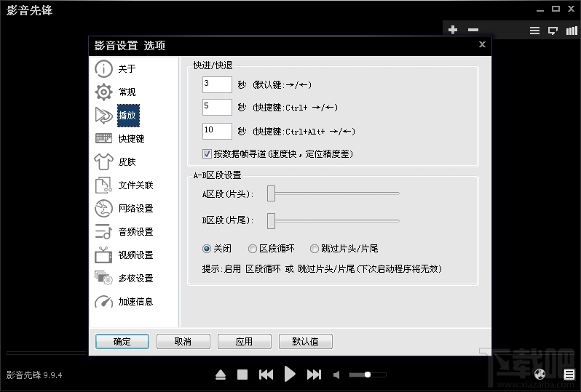Click the volume slider knob
Viewport: 581px width, 392px height.
click(368, 375)
